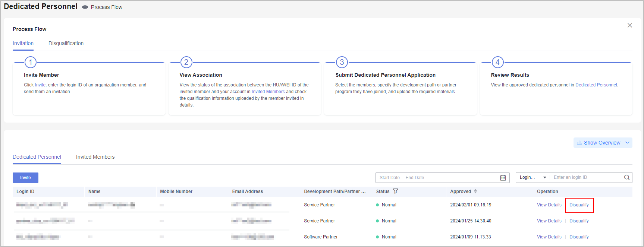Click the Dedicated Personnel page title
The width and height of the screenshot is (644, 247).
(x=41, y=6)
